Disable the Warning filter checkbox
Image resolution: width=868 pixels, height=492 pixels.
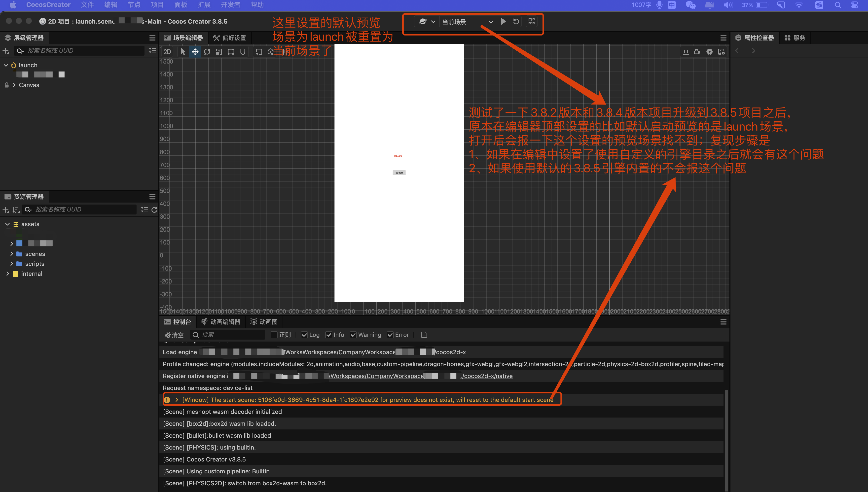point(353,335)
